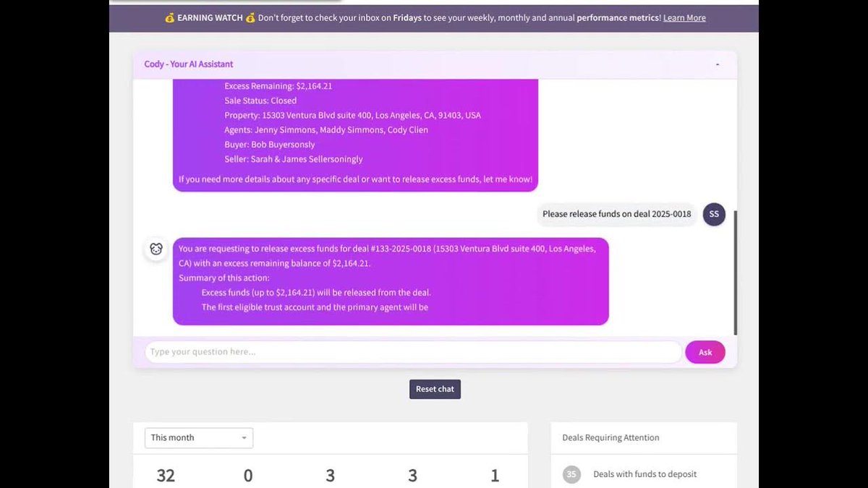Focus the question input field
This screenshot has width=868, height=488.
click(x=413, y=352)
